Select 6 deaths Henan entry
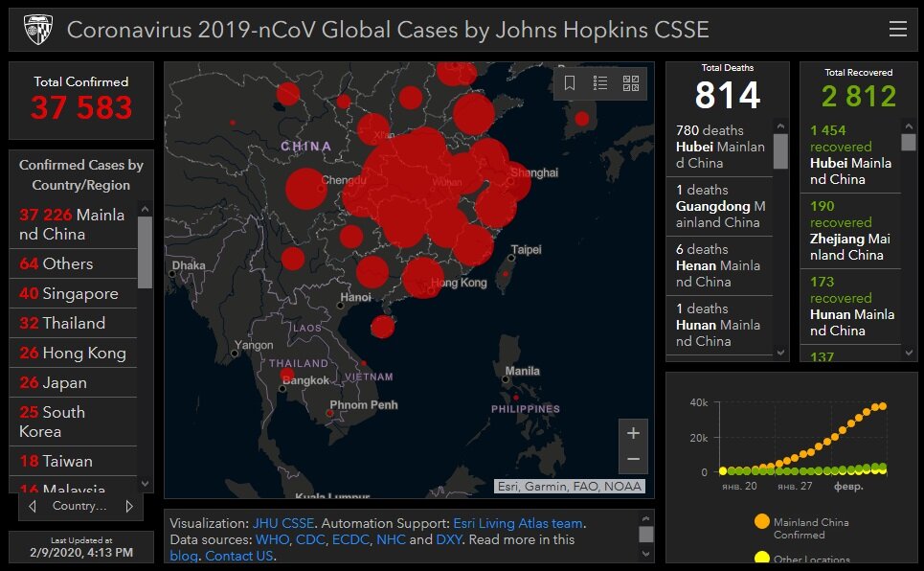 pos(719,266)
